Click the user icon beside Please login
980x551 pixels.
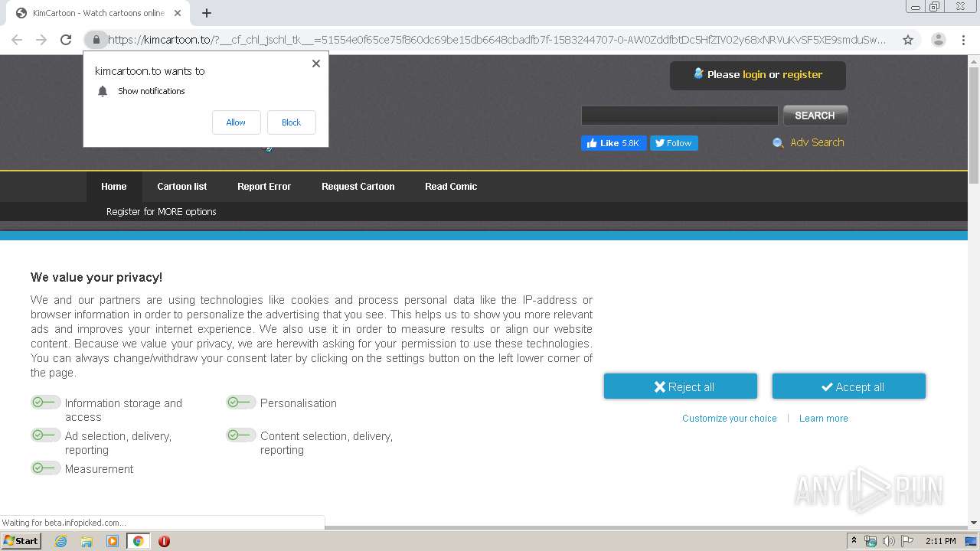click(698, 73)
